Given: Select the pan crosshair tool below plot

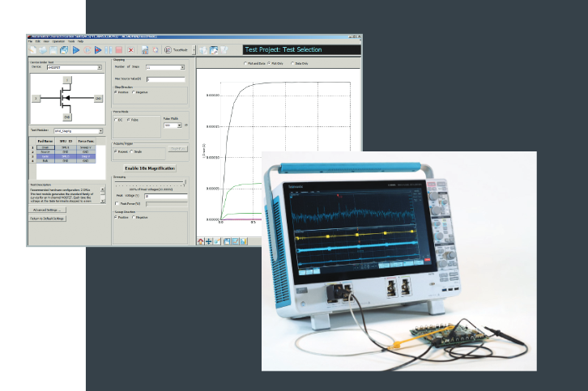Looking at the screenshot, I should click(209, 240).
